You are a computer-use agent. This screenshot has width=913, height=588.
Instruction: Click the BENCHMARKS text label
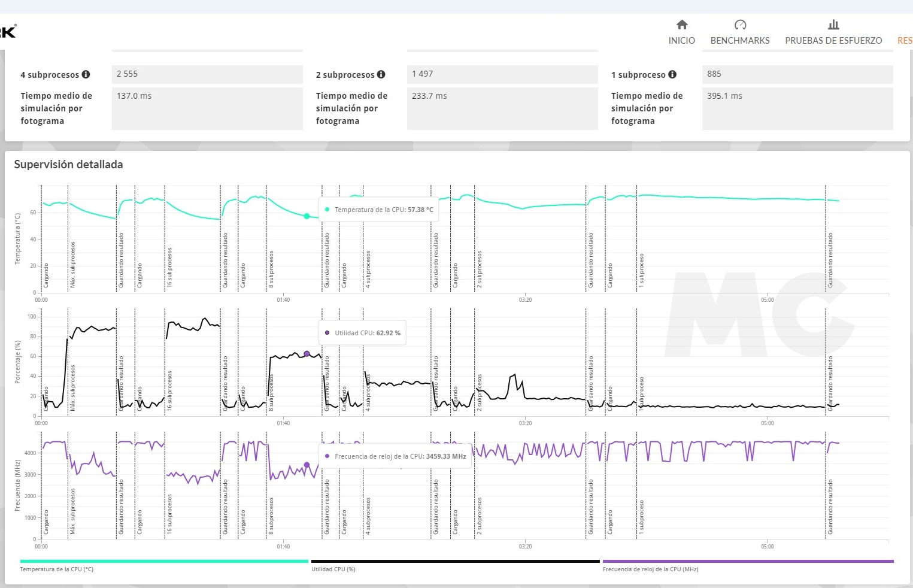pos(740,41)
